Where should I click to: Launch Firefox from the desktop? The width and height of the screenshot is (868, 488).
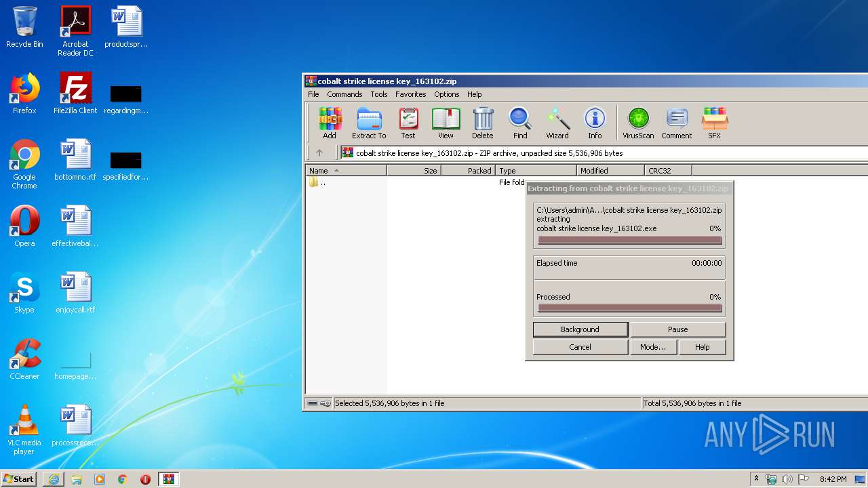click(24, 94)
